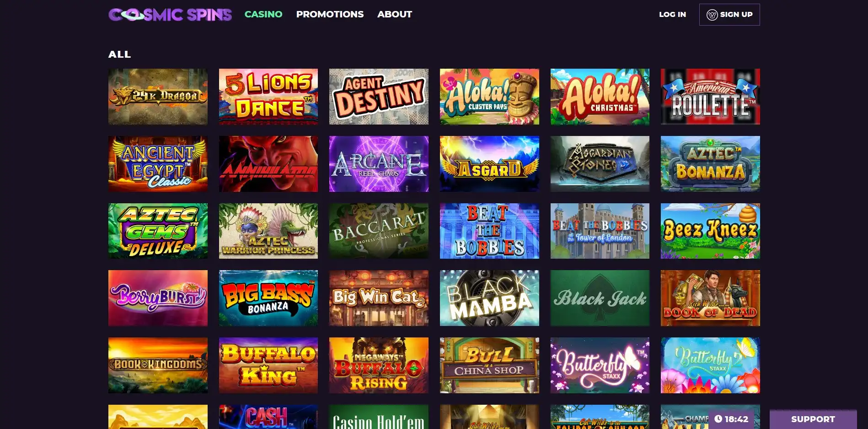Image resolution: width=868 pixels, height=429 pixels.
Task: Open the Casino menu tab
Action: (263, 14)
